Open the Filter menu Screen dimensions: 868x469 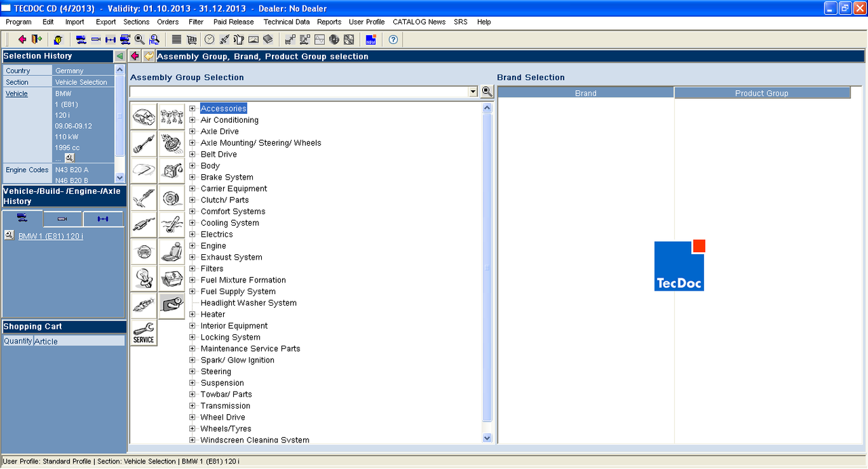click(196, 22)
